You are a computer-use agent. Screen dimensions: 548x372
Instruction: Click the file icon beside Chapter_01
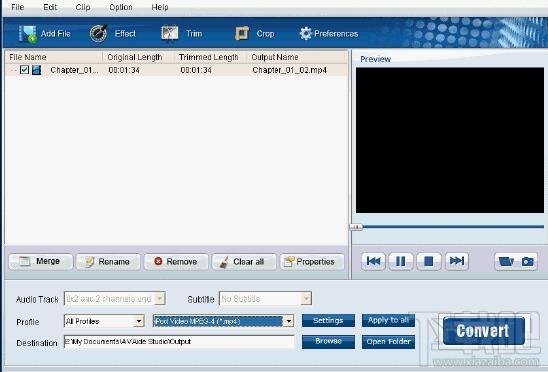pos(37,70)
